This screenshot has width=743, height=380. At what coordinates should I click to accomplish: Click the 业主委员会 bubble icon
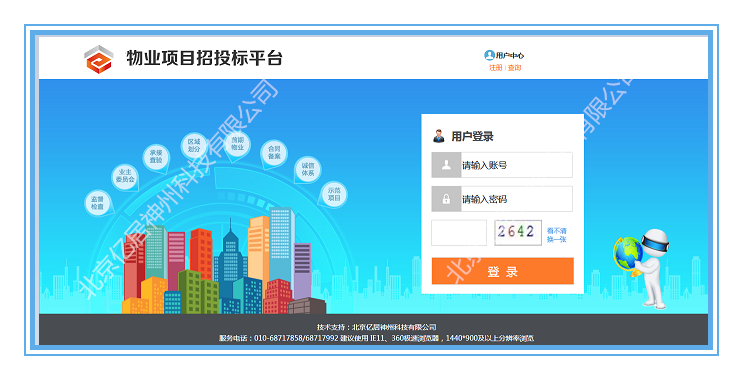(x=125, y=176)
